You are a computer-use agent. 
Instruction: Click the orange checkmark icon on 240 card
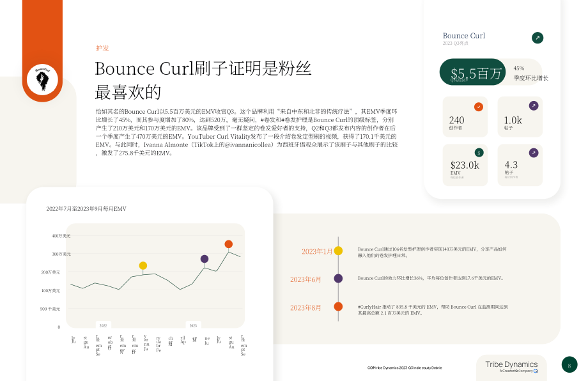[x=479, y=107]
